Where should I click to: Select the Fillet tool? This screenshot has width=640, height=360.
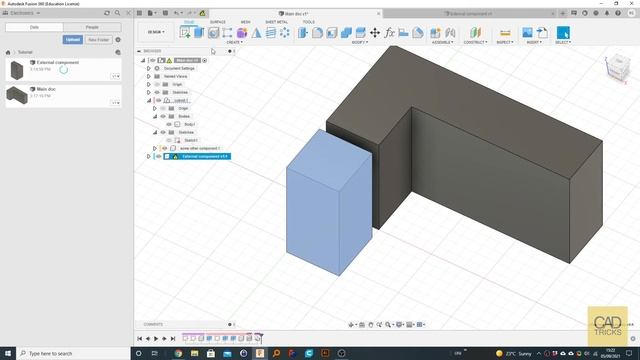pyautogui.click(x=317, y=33)
